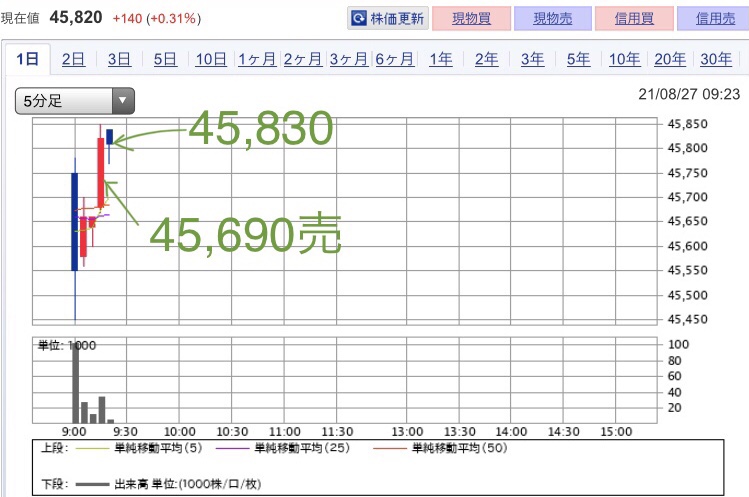Click the tallest volume bar at 9:00
The height and width of the screenshot is (497, 749).
pos(75,382)
